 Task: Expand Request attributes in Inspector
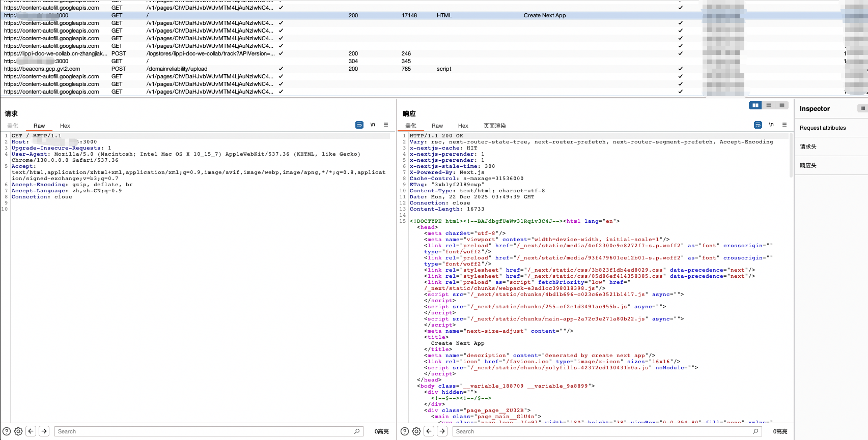(x=823, y=128)
